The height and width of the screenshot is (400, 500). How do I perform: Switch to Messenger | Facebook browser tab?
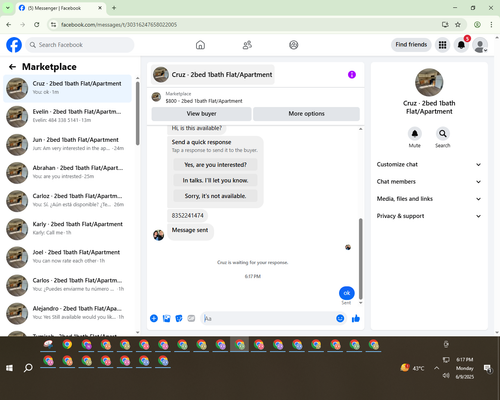[60, 8]
